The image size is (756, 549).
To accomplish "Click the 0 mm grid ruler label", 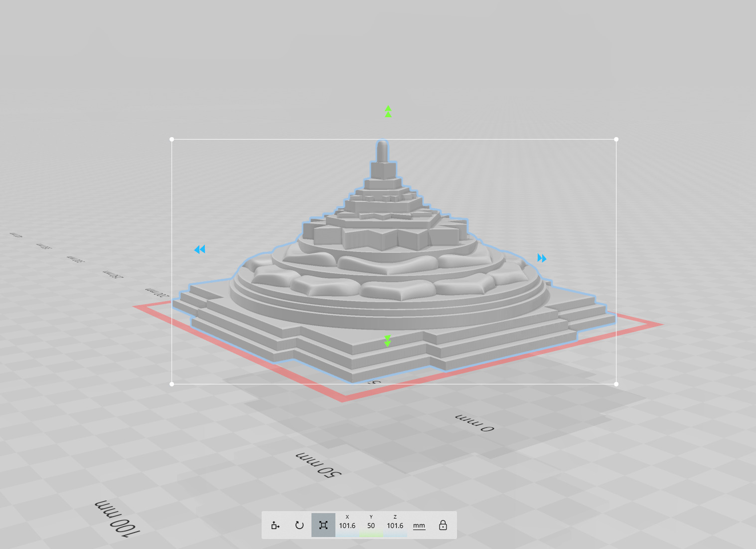I will (x=474, y=423).
